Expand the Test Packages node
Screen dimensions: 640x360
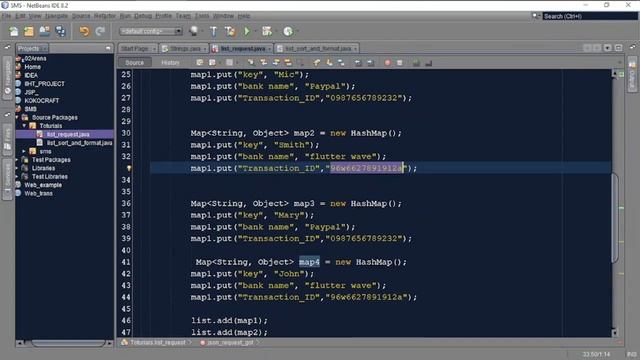[x=17, y=160]
